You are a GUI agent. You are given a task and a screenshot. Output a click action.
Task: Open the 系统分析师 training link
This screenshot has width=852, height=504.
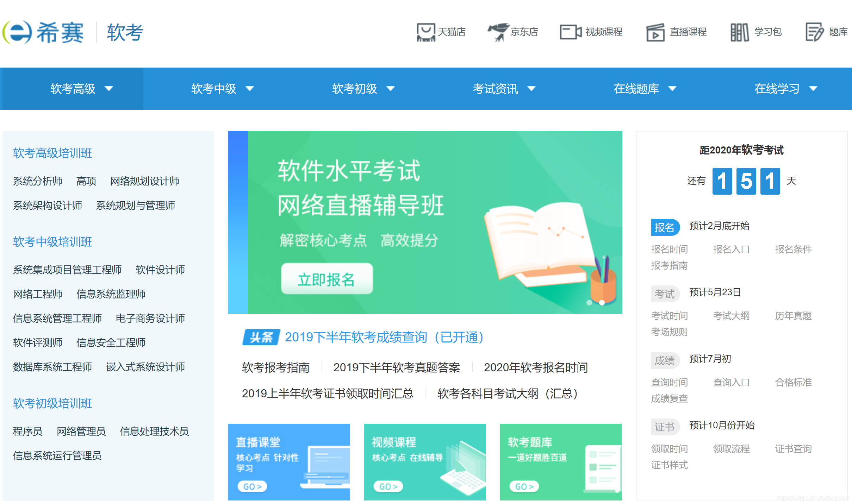(38, 181)
